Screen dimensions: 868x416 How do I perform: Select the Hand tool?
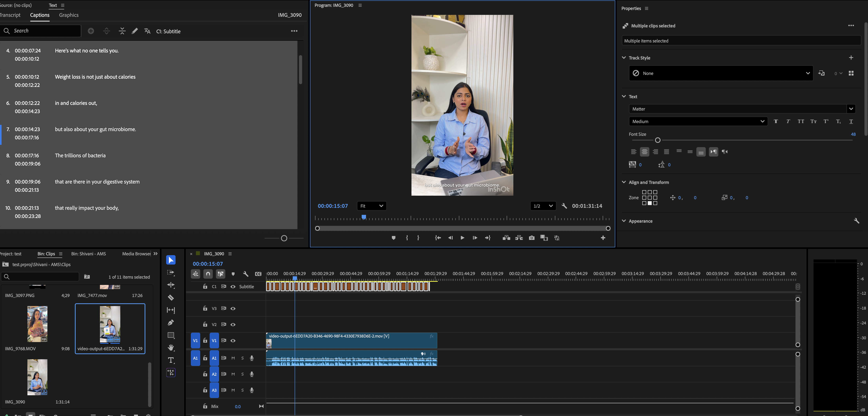171,347
